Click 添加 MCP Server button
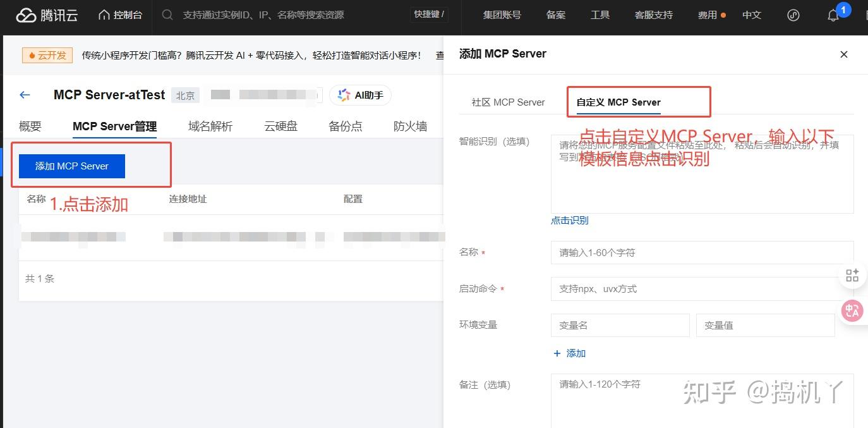Screen dimensions: 868x428 click(x=72, y=166)
